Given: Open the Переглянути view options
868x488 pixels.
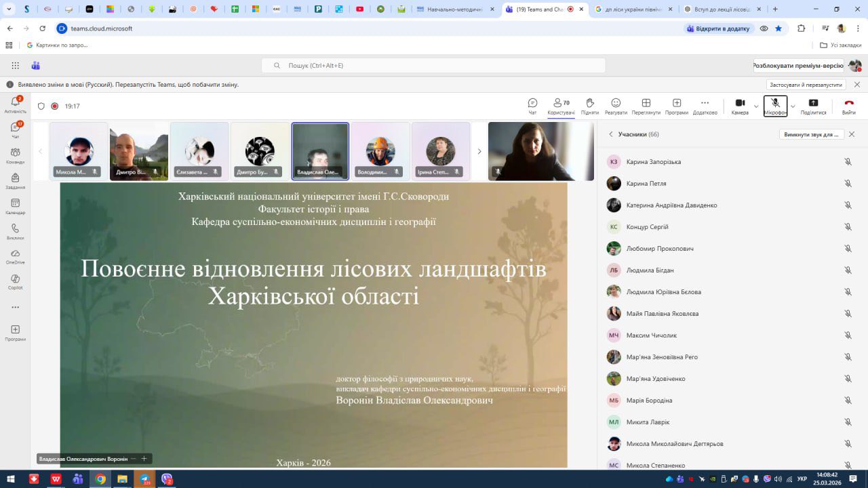Looking at the screenshot, I should click(646, 106).
